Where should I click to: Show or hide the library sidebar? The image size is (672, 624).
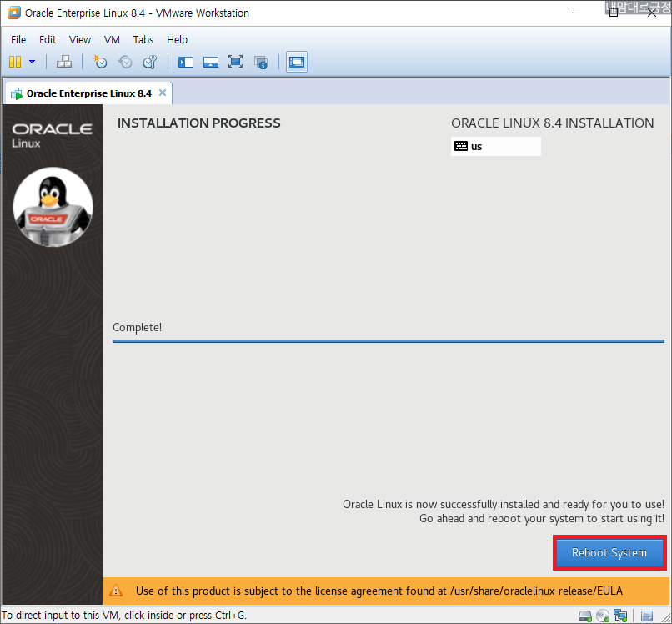click(x=186, y=62)
